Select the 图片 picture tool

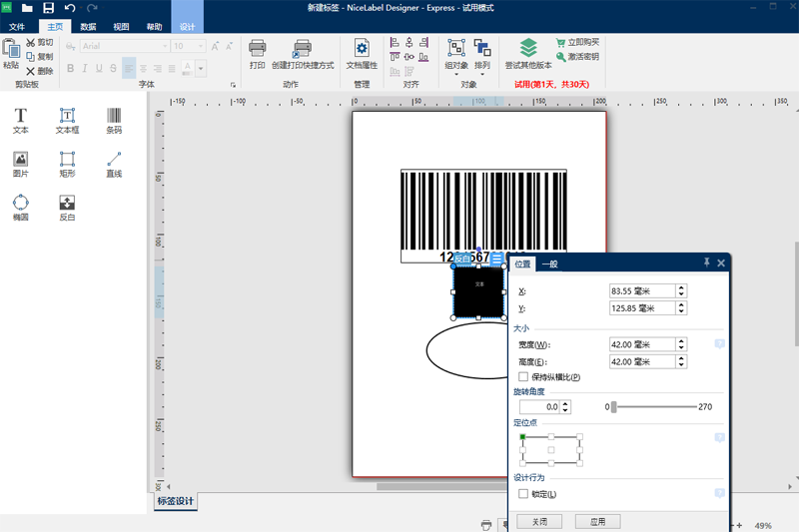[x=20, y=165]
